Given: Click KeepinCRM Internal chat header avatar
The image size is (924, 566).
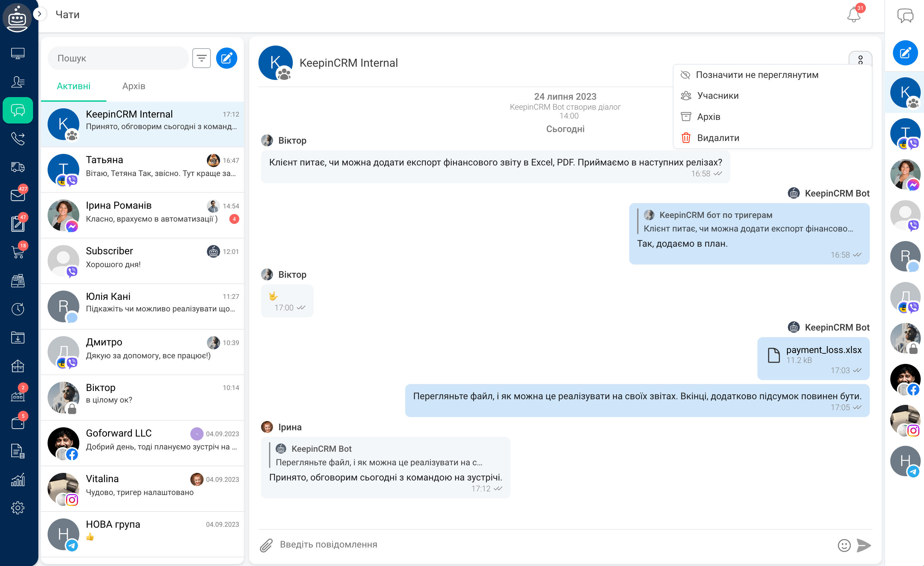Looking at the screenshot, I should (x=276, y=63).
